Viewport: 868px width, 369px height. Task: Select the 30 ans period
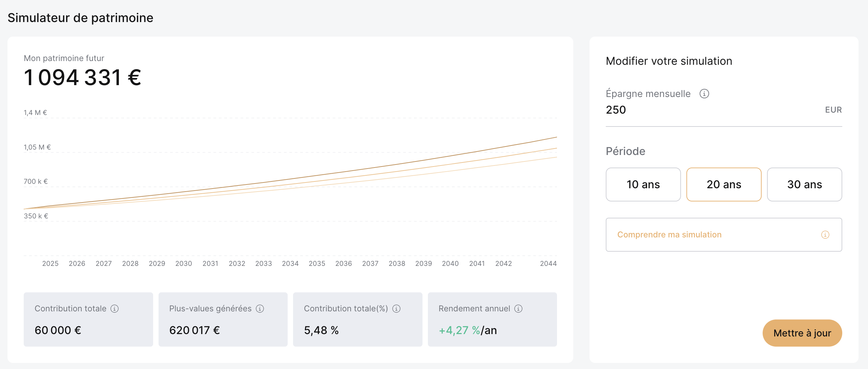point(804,184)
